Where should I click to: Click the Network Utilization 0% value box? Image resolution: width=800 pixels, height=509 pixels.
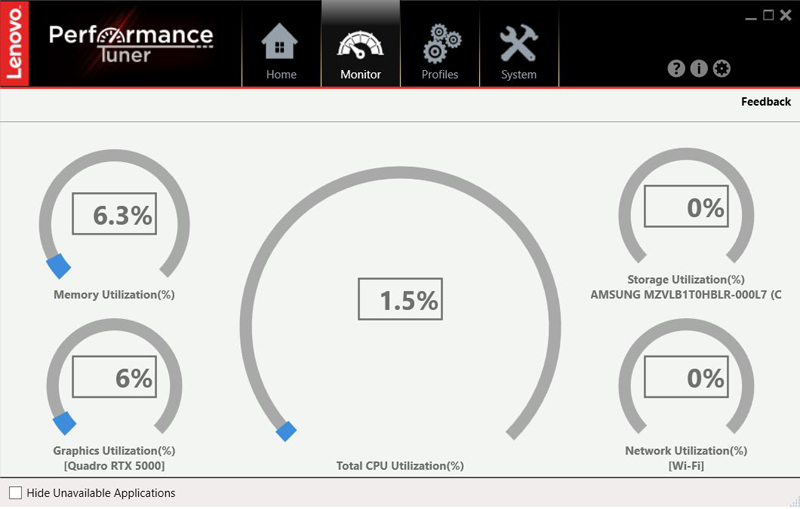(686, 377)
